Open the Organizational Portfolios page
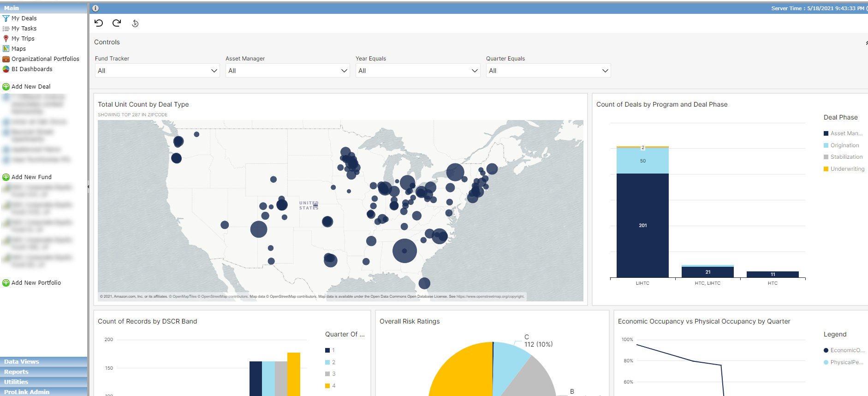Viewport: 868px width, 396px height. [45, 59]
